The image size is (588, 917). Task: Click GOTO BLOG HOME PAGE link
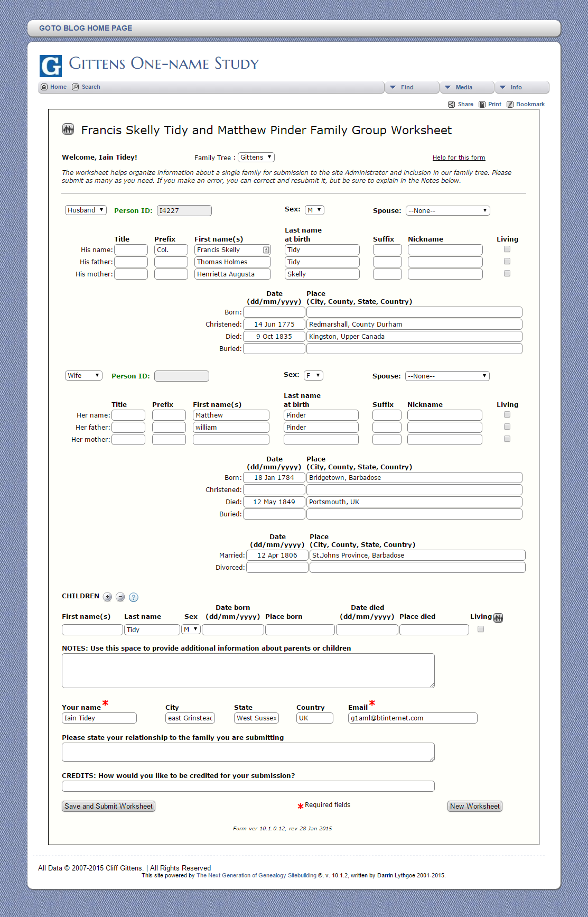[x=86, y=28]
